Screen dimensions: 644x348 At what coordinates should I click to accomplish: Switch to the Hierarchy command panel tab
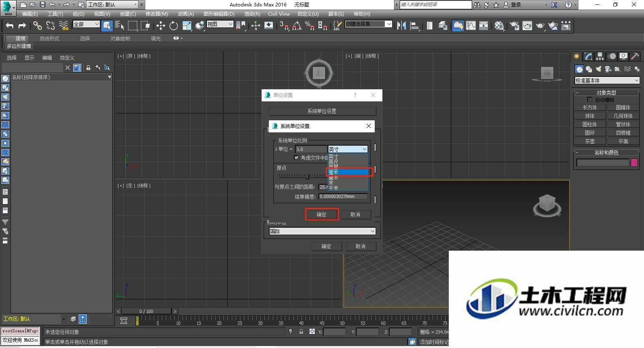600,56
